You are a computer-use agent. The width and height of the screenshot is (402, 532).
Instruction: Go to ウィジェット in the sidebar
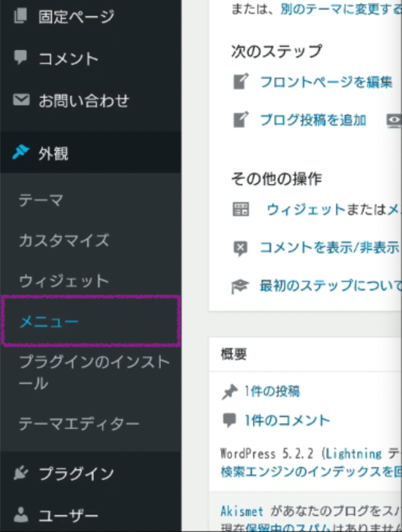coord(64,281)
